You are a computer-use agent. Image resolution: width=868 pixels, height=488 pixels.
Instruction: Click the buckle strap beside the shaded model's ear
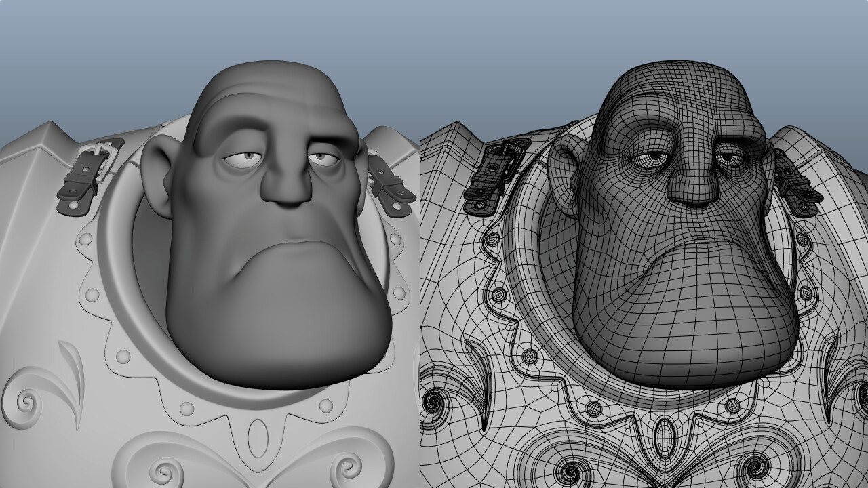pyautogui.click(x=90, y=177)
